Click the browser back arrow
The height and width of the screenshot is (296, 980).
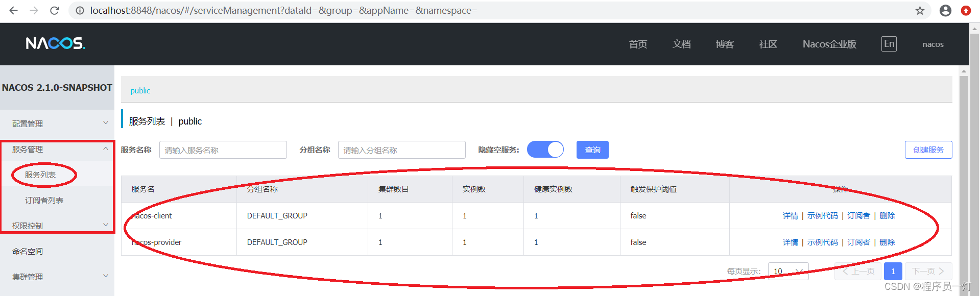click(x=14, y=10)
